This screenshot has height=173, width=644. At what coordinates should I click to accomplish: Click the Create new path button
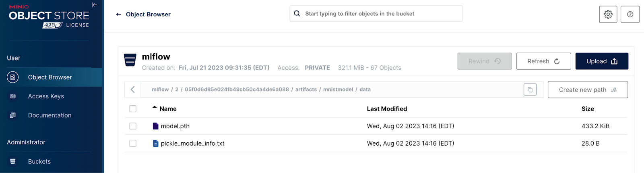tap(587, 90)
